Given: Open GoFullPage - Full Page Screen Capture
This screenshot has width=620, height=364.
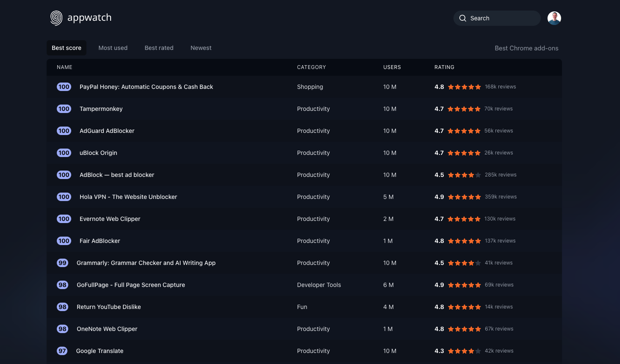Looking at the screenshot, I should point(131,285).
